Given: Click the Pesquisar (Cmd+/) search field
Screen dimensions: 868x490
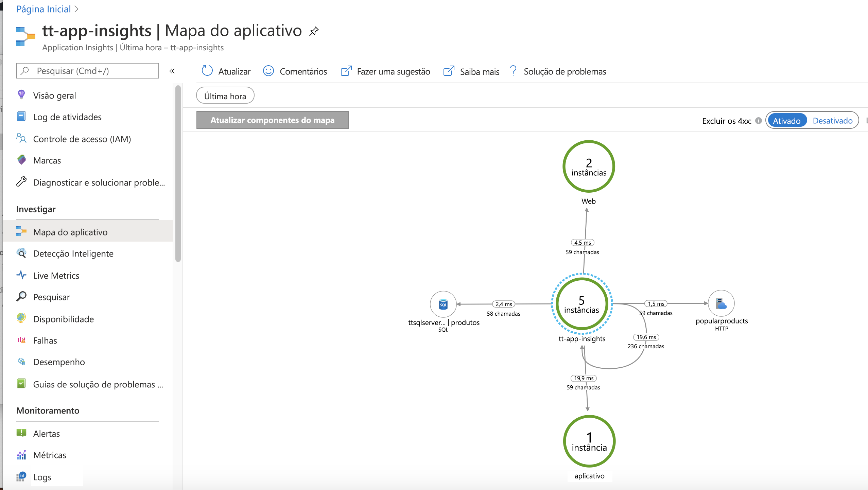Looking at the screenshot, I should click(x=88, y=71).
